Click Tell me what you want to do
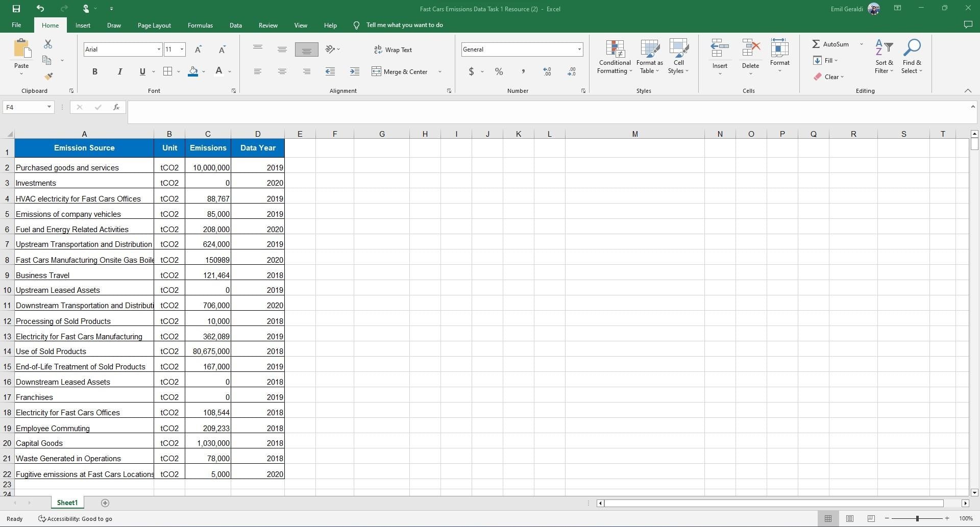Screen dimensions: 980x527 (x=405, y=25)
